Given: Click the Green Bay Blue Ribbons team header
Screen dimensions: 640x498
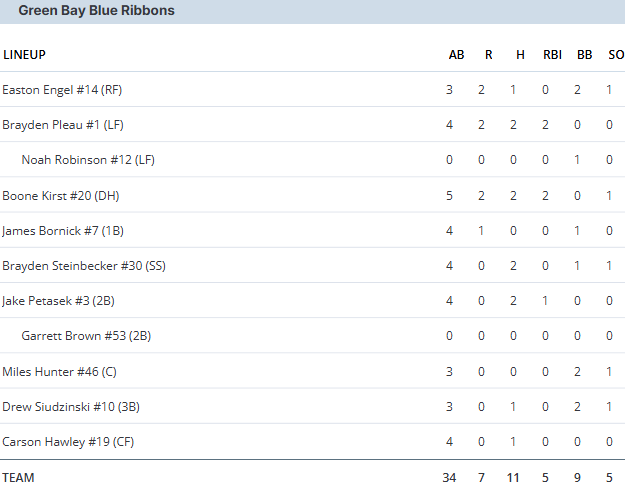Looking at the screenshot, I should [x=96, y=10].
